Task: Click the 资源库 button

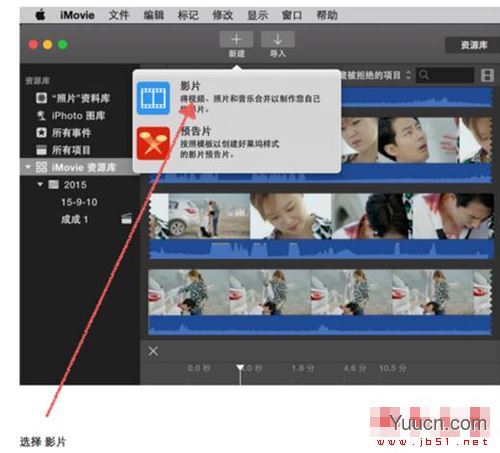Action: (474, 45)
